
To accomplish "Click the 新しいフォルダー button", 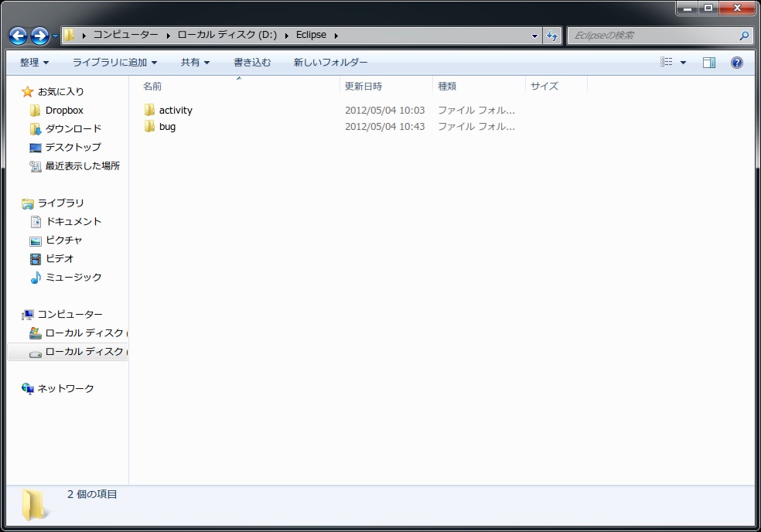I will (x=330, y=63).
